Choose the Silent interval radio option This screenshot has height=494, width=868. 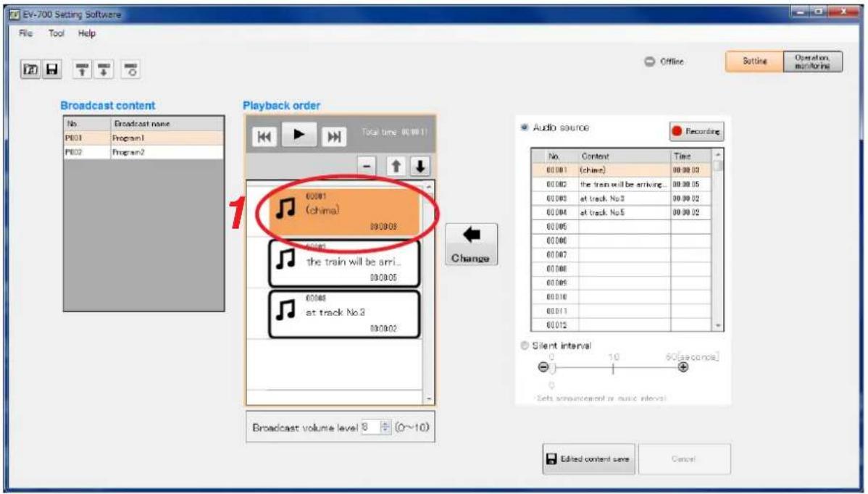[525, 346]
